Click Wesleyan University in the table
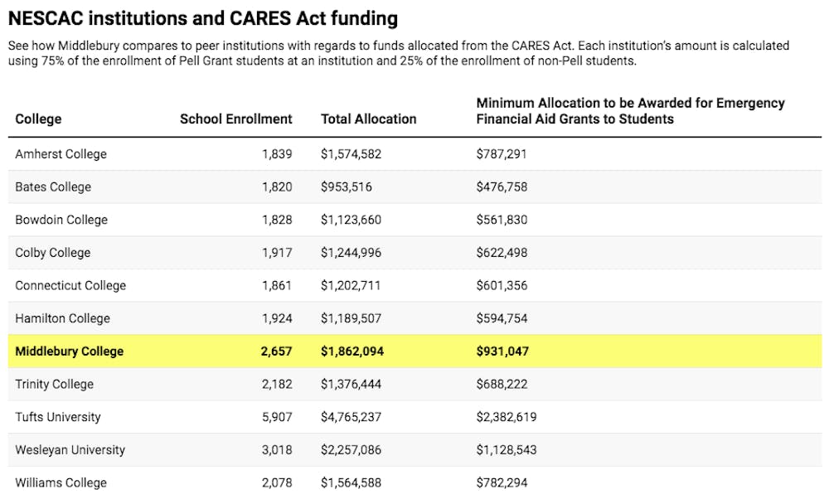 [x=70, y=449]
